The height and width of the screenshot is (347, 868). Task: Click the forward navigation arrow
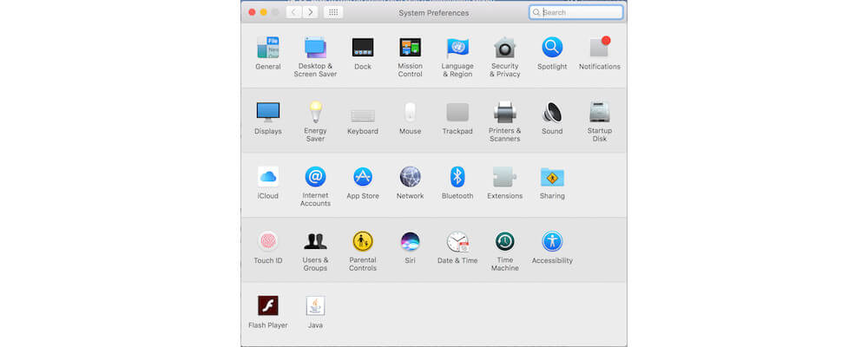click(310, 12)
